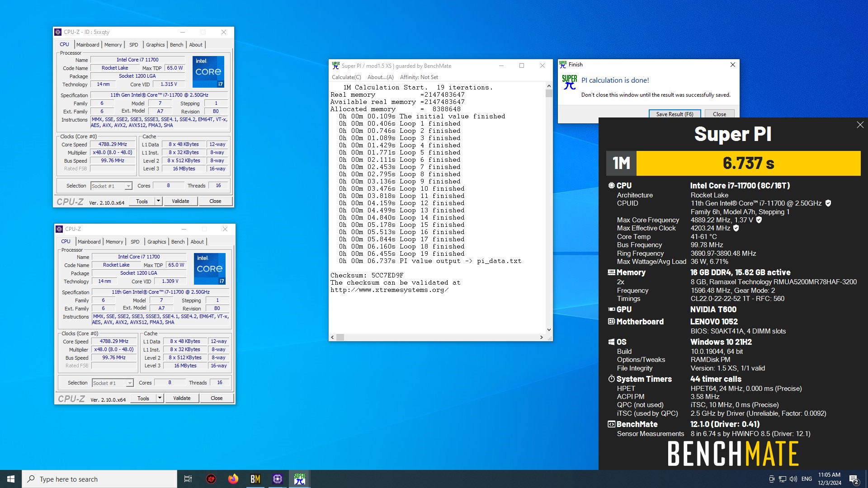Click Save Result (F6) button
This screenshot has width=868, height=488.
(x=675, y=114)
